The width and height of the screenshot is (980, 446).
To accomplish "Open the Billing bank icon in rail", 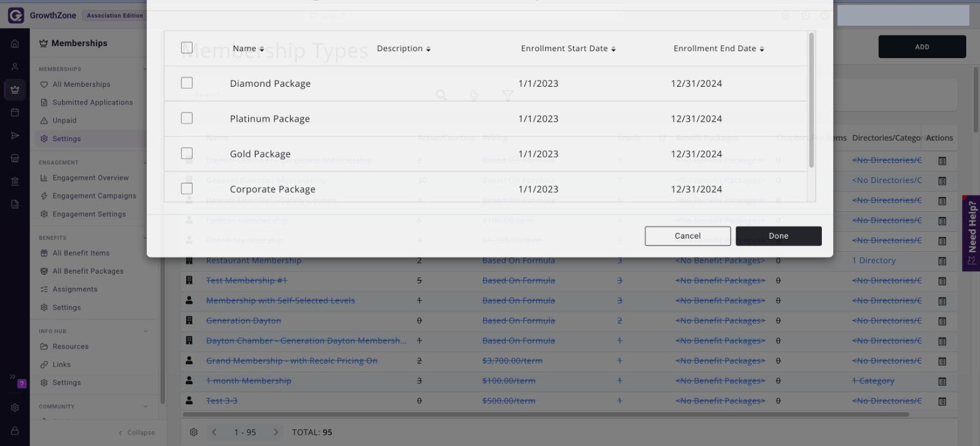I will click(15, 181).
